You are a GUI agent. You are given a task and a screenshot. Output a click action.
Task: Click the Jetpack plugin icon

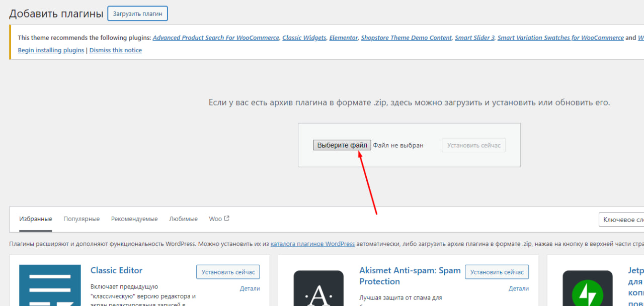(587, 288)
